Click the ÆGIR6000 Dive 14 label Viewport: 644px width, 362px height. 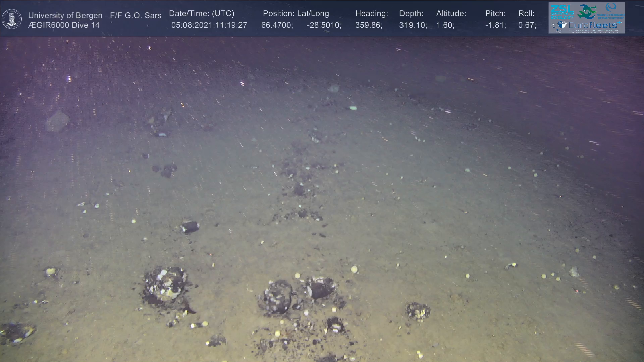[x=64, y=25]
